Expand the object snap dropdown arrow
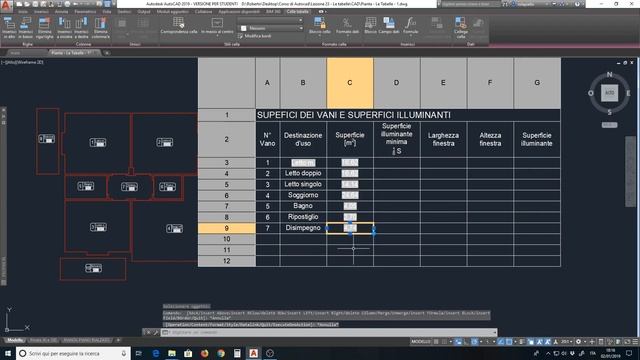The width and height of the screenshot is (640, 360). [515, 342]
